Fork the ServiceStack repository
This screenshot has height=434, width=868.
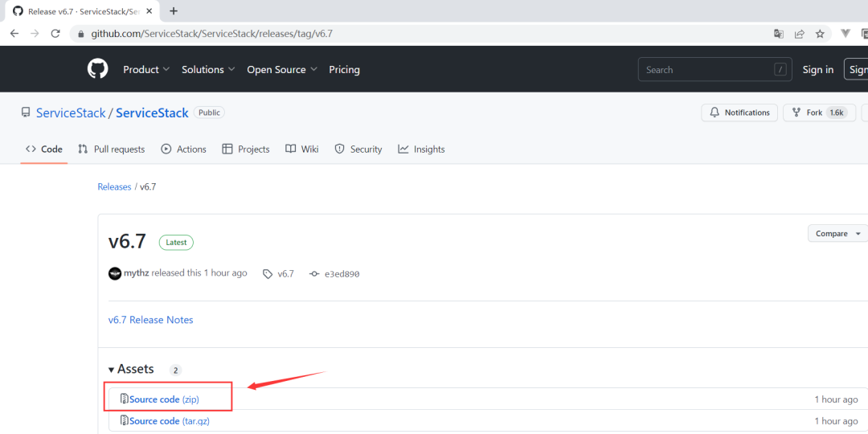819,113
